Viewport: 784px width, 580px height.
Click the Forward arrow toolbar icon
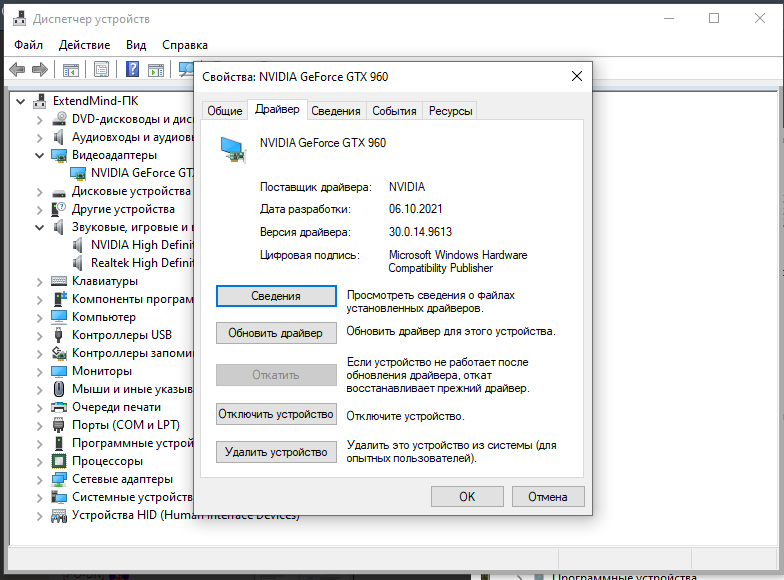(x=40, y=70)
